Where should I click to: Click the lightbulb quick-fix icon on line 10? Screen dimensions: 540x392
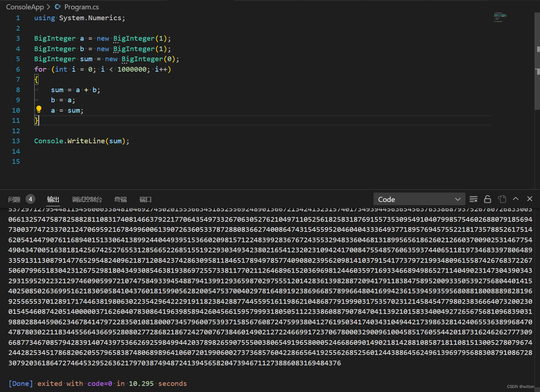[x=39, y=109]
